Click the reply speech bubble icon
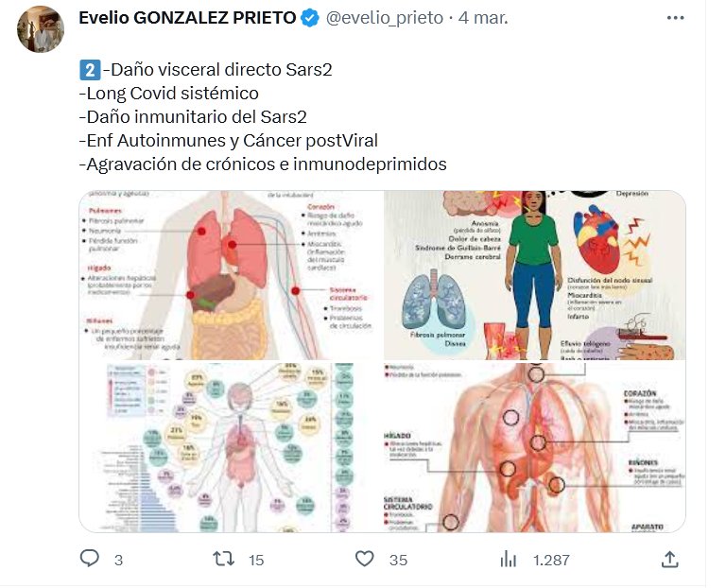Screen dimensions: 726x588 tap(89, 559)
